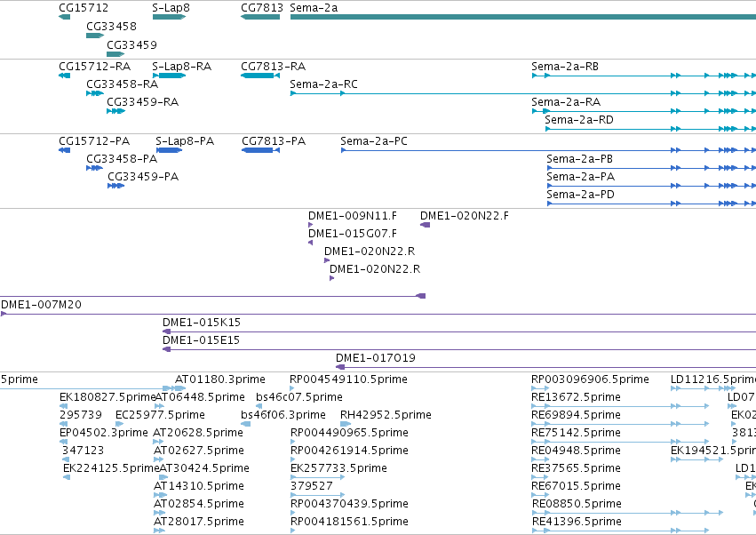This screenshot has height=535, width=756.
Task: Select the bs46f06.3prime EST label
Action: coord(283,415)
